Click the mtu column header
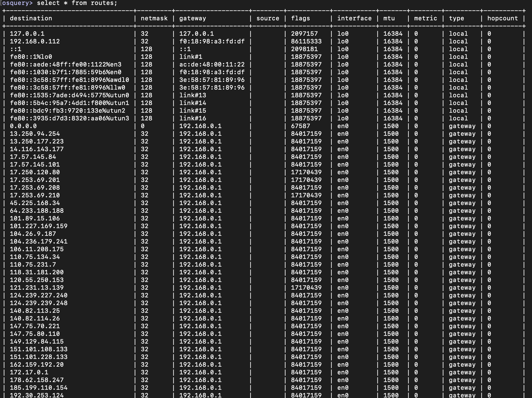 coord(389,18)
